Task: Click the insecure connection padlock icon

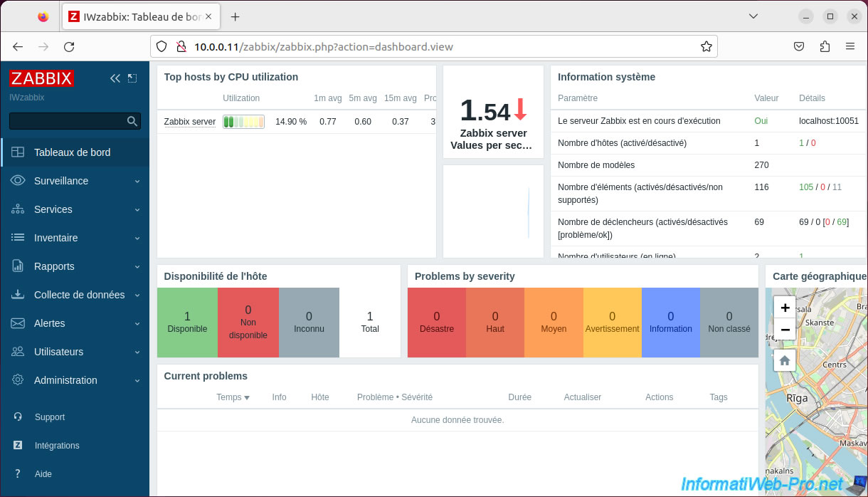Action: (181, 47)
